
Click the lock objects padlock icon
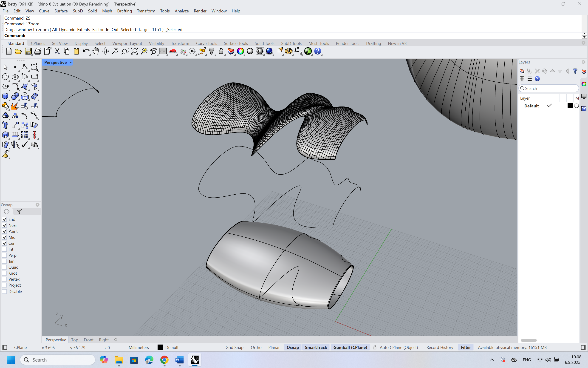click(221, 51)
